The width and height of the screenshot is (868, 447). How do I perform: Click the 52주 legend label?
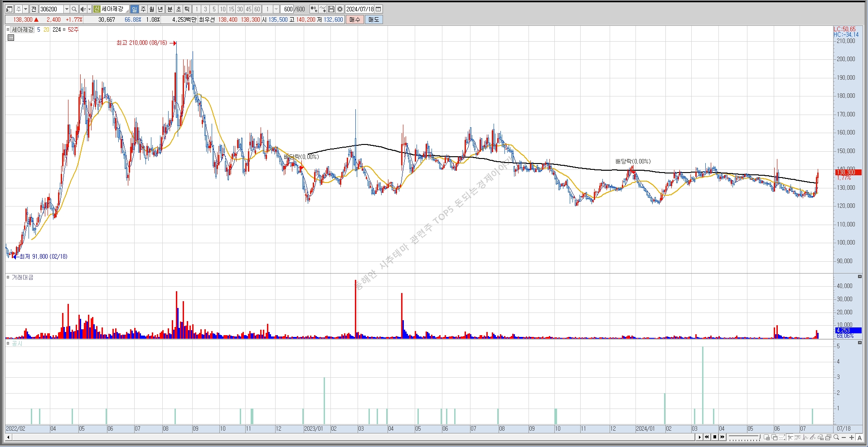tap(73, 29)
